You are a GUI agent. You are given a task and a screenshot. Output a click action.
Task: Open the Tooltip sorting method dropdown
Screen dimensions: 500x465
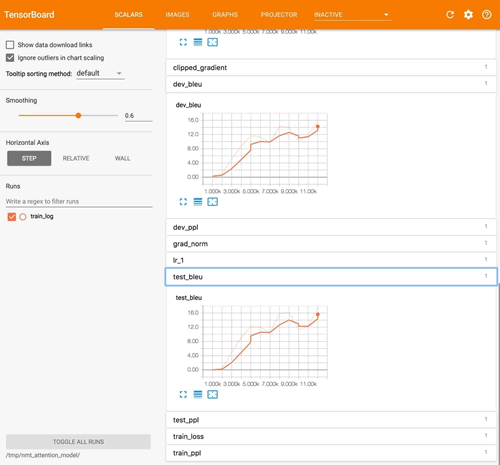100,73
